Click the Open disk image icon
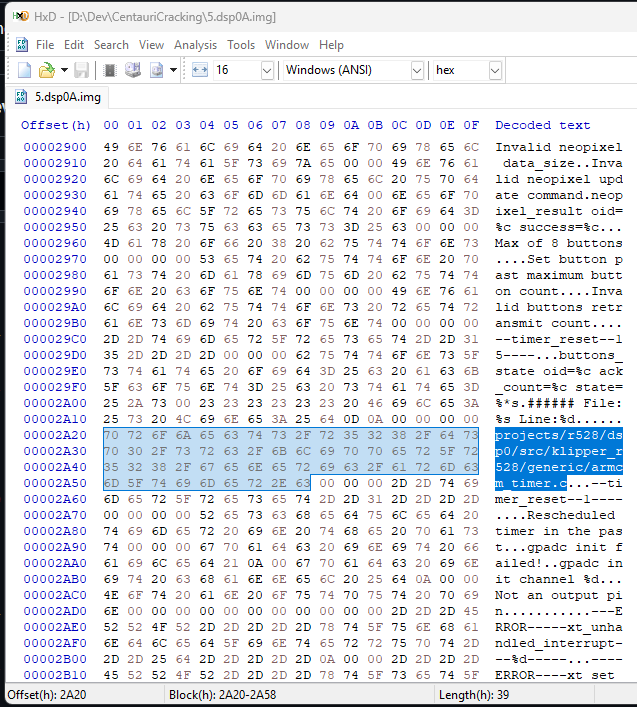Viewport: 637px width, 707px height. 156,70
